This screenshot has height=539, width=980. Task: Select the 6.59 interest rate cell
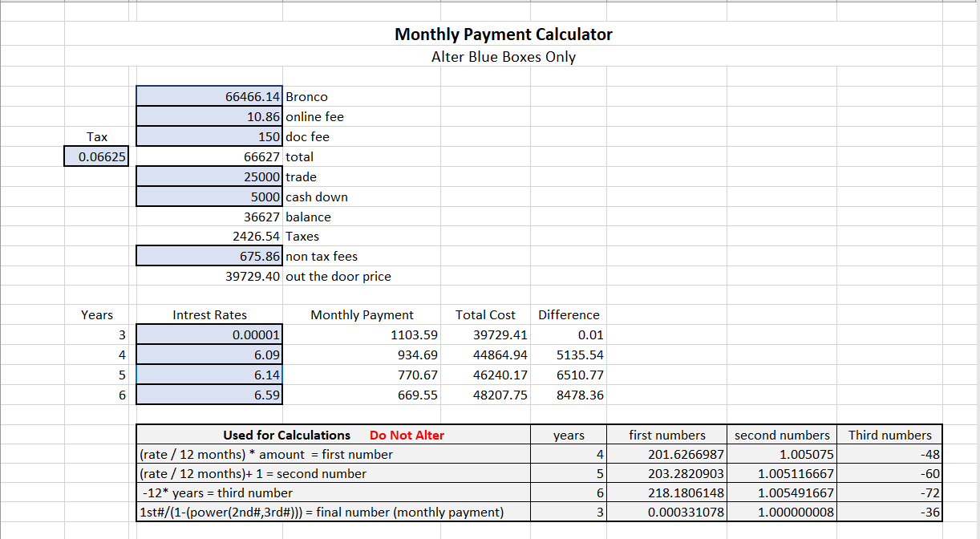pyautogui.click(x=209, y=395)
